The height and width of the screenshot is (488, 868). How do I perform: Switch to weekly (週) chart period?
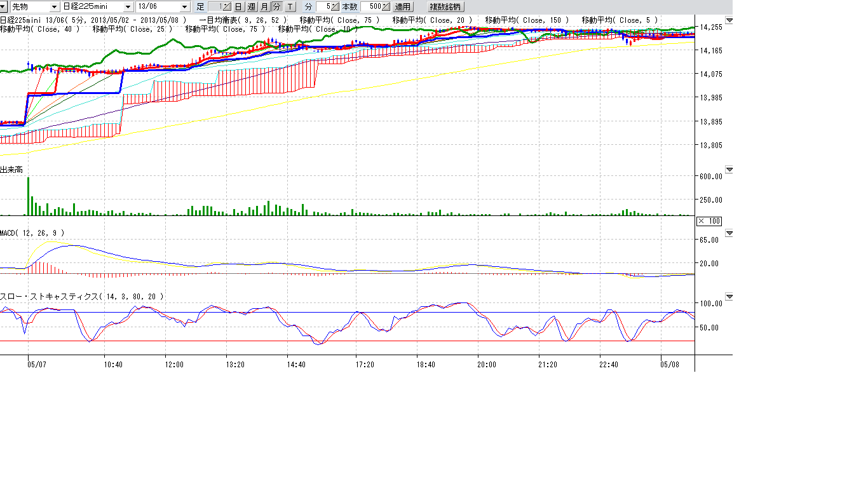[251, 6]
